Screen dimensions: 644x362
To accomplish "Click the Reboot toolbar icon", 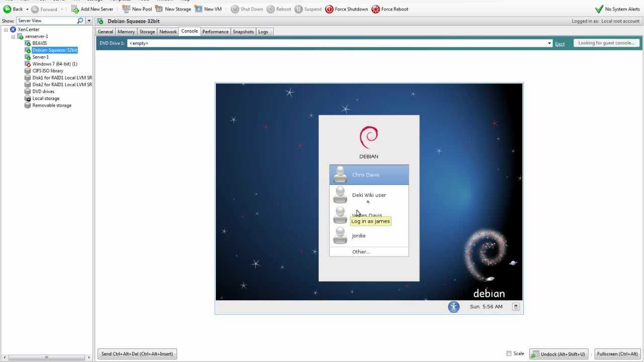I will pyautogui.click(x=270, y=9).
